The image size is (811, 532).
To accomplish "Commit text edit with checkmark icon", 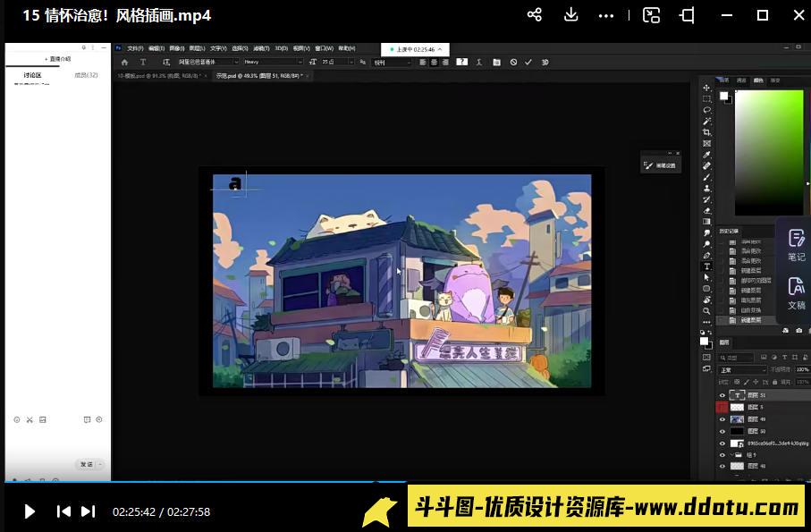I will pos(528,62).
